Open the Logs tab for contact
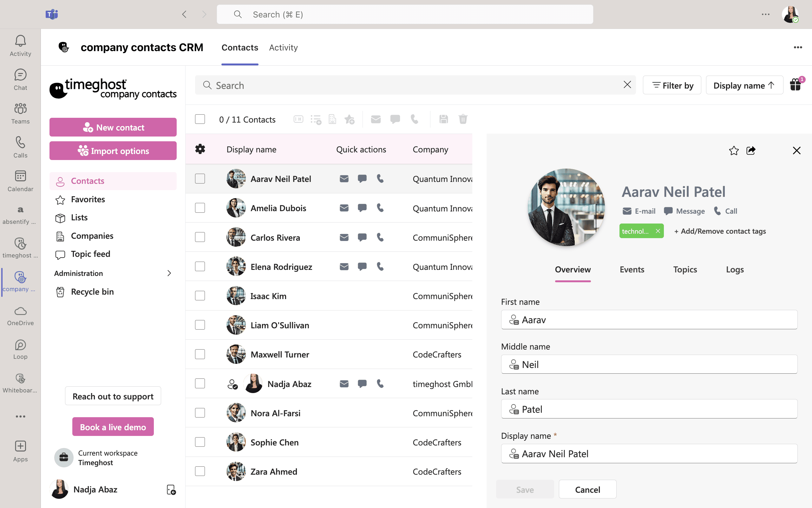This screenshot has height=508, width=812. pos(735,270)
